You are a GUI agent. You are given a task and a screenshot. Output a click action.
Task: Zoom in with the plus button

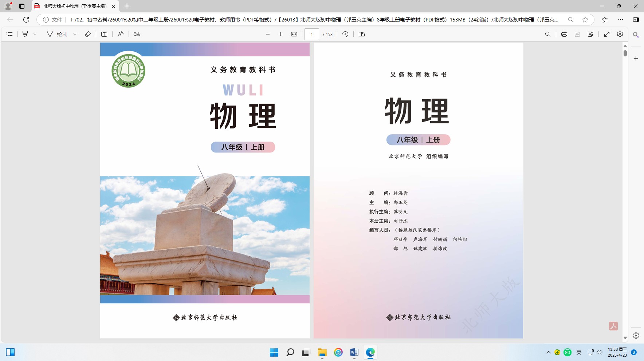point(280,34)
